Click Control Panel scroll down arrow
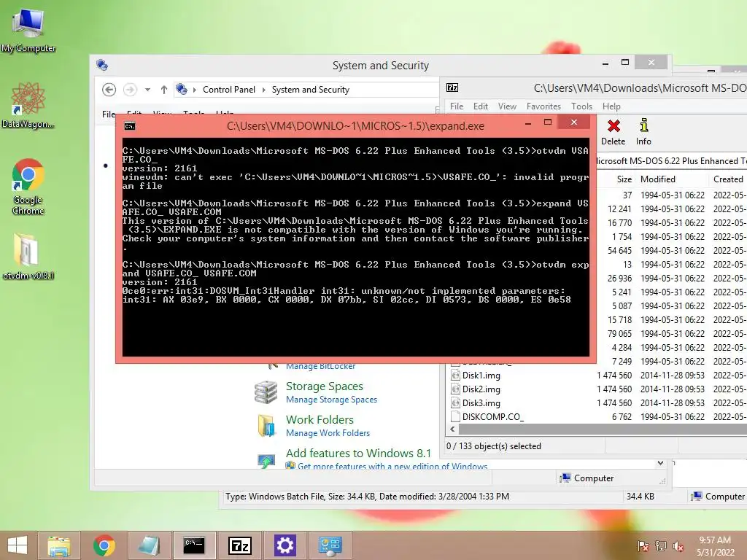Image resolution: width=747 pixels, height=560 pixels. pos(660,463)
